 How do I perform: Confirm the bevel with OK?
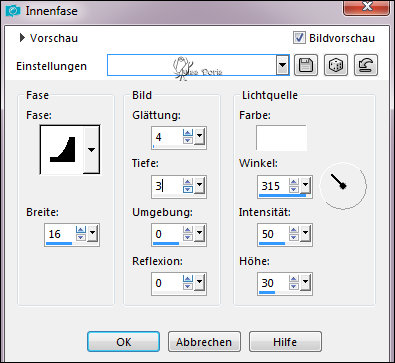tap(123, 342)
